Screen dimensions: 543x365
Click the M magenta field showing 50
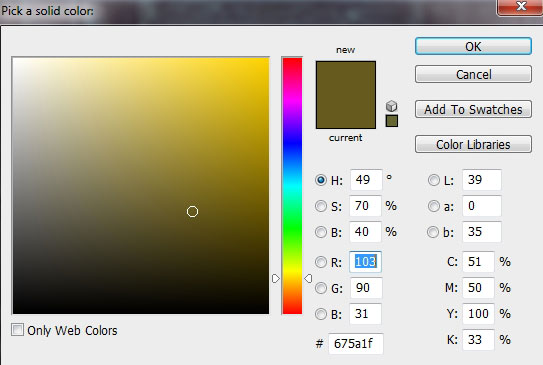point(478,288)
